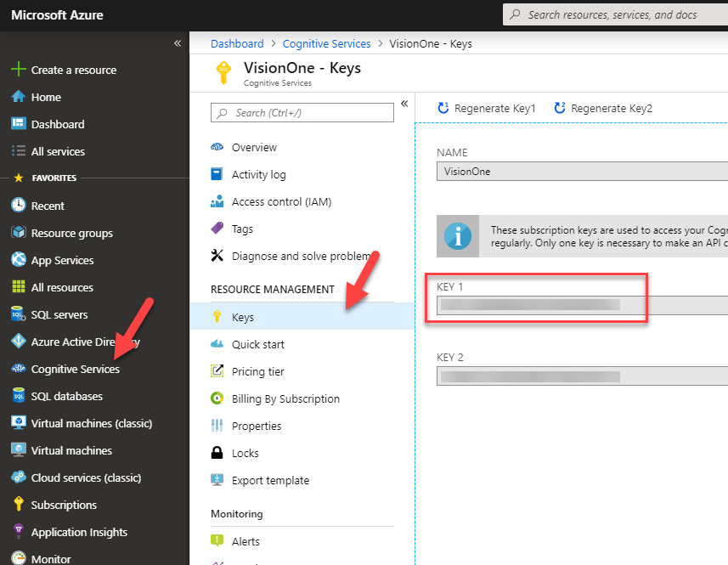Click the App Services globe icon
Screen dimensions: 728x565
pyautogui.click(x=18, y=259)
